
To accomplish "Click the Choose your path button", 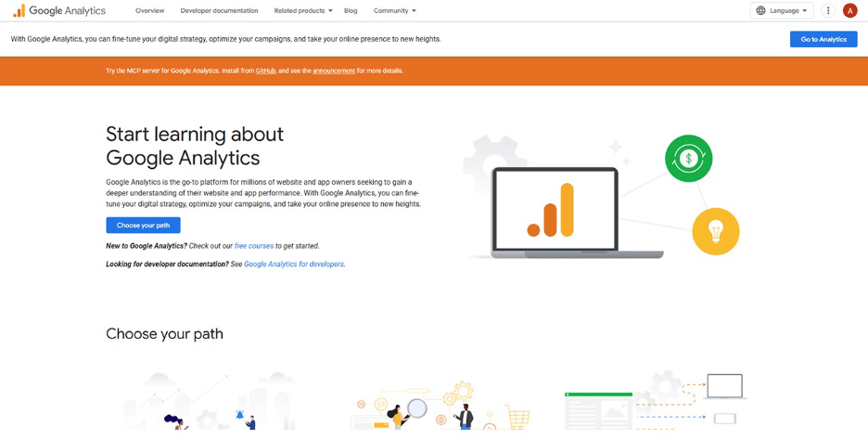I will pyautogui.click(x=144, y=226).
